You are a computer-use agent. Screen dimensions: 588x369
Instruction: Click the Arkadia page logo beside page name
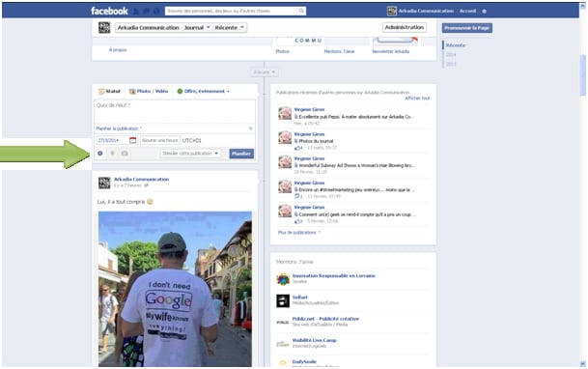[104, 27]
